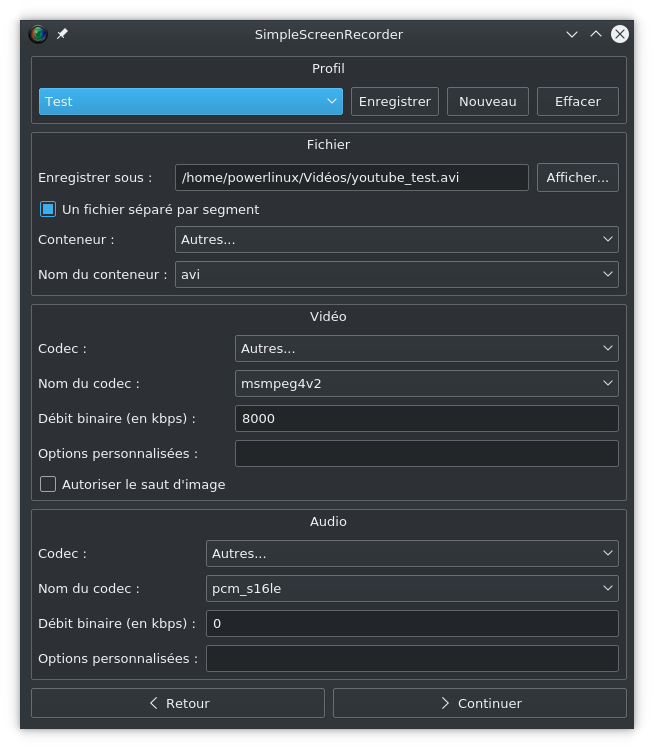Close the SimpleScreenRecorder window
The width and height of the screenshot is (654, 749).
619,34
